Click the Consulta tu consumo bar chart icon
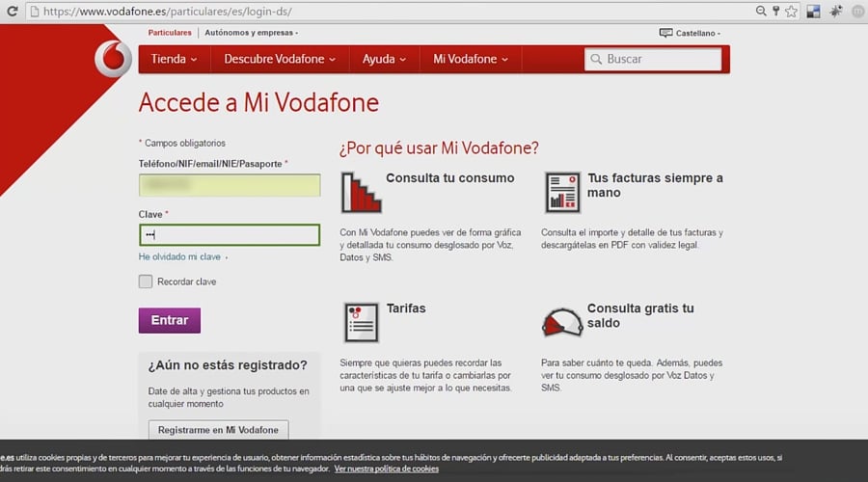The image size is (868, 482). click(x=361, y=193)
